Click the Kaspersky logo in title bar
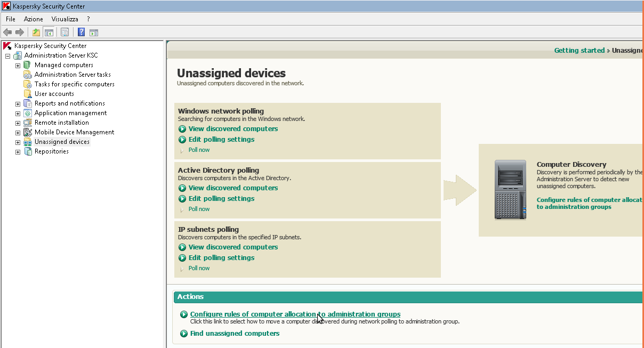This screenshot has width=644, height=348. (x=6, y=6)
